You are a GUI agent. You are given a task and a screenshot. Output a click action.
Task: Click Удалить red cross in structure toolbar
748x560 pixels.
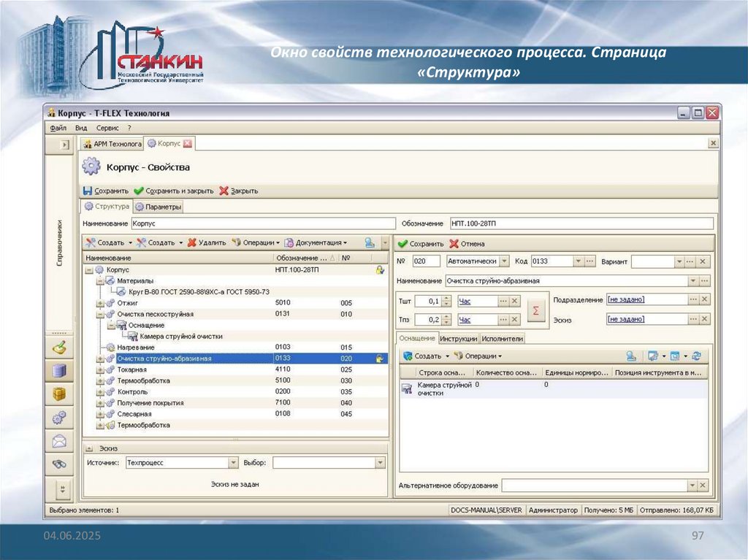[192, 242]
